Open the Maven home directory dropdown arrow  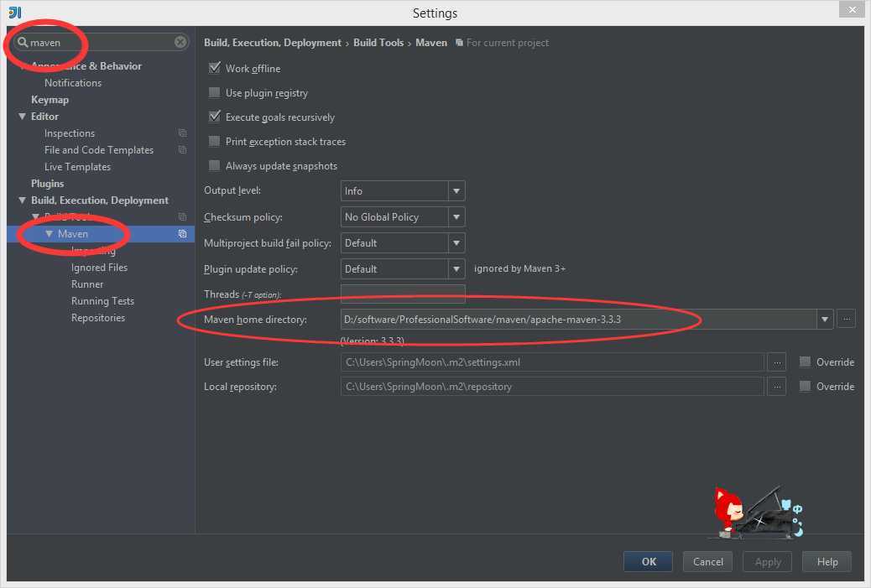[825, 320]
